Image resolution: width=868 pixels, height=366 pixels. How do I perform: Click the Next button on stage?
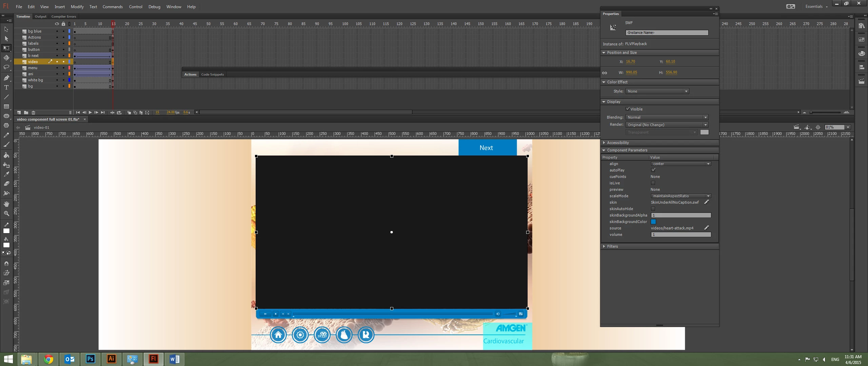tap(487, 148)
